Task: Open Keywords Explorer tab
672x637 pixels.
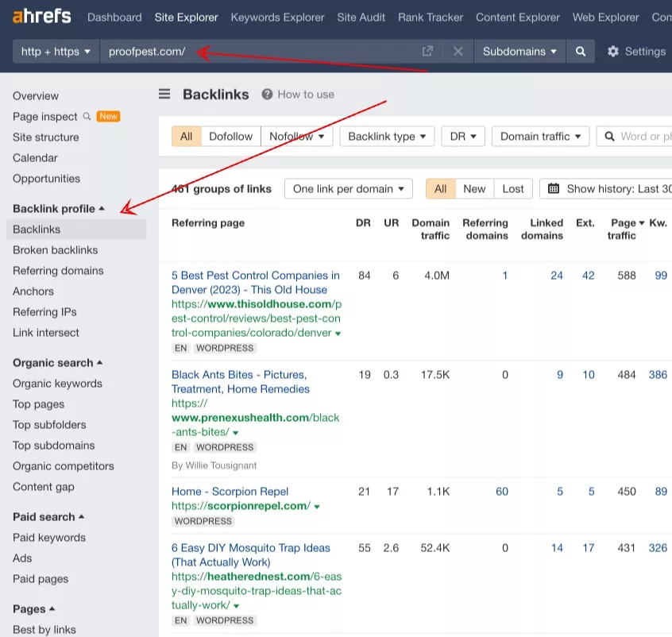Action: [x=277, y=17]
